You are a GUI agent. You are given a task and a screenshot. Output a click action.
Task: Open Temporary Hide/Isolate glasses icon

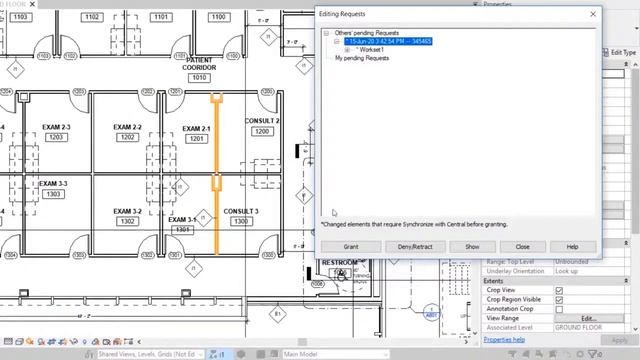(x=73, y=342)
